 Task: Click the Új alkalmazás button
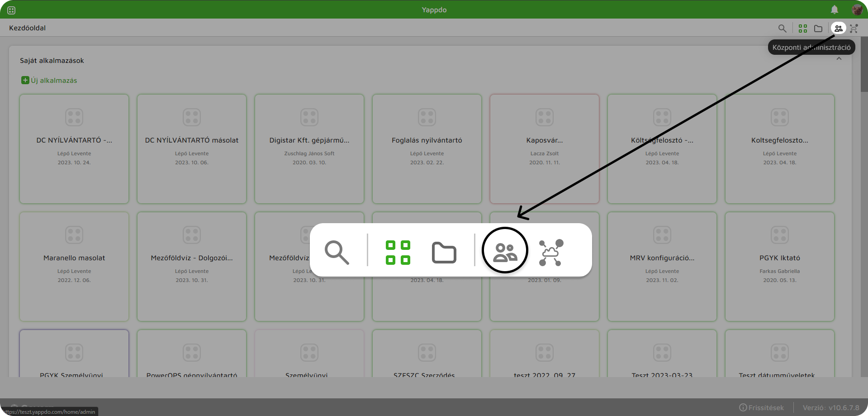tap(49, 81)
